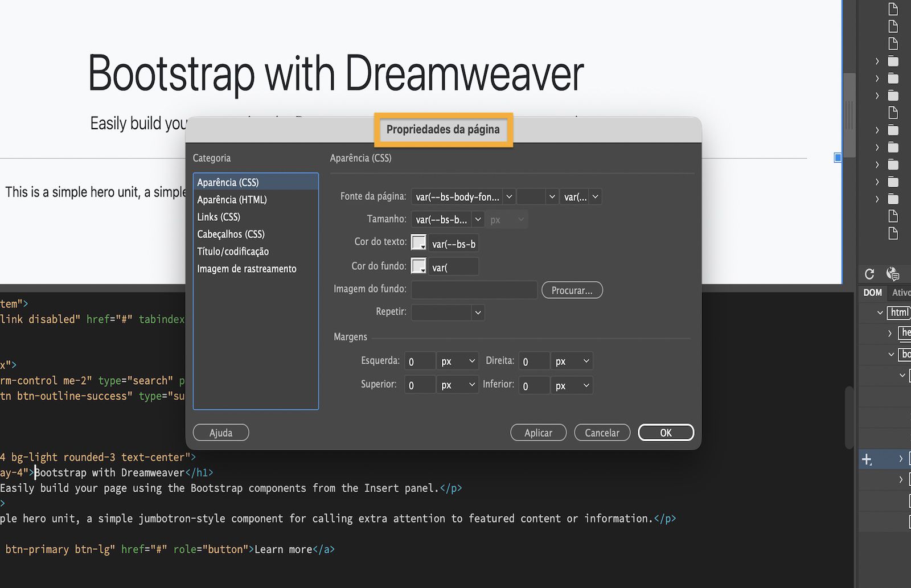Click the Inferior margin value field
Screen dimensions: 911x588
534,385
